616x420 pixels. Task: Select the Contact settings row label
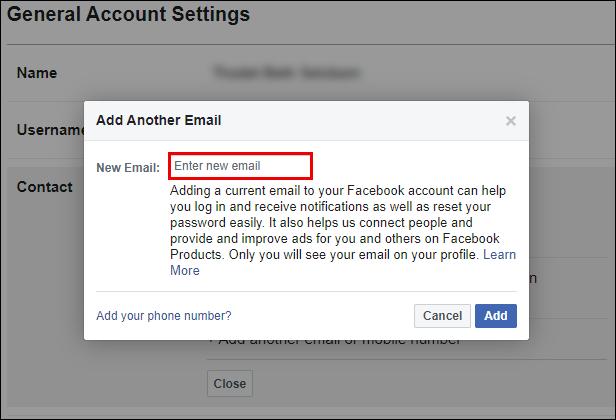[45, 187]
